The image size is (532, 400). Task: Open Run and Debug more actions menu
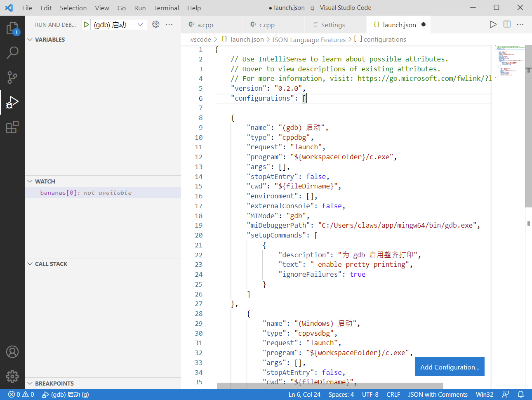pyautogui.click(x=169, y=24)
